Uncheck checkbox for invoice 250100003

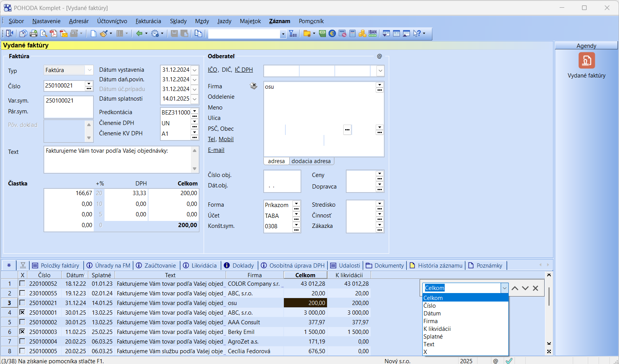[x=22, y=332]
